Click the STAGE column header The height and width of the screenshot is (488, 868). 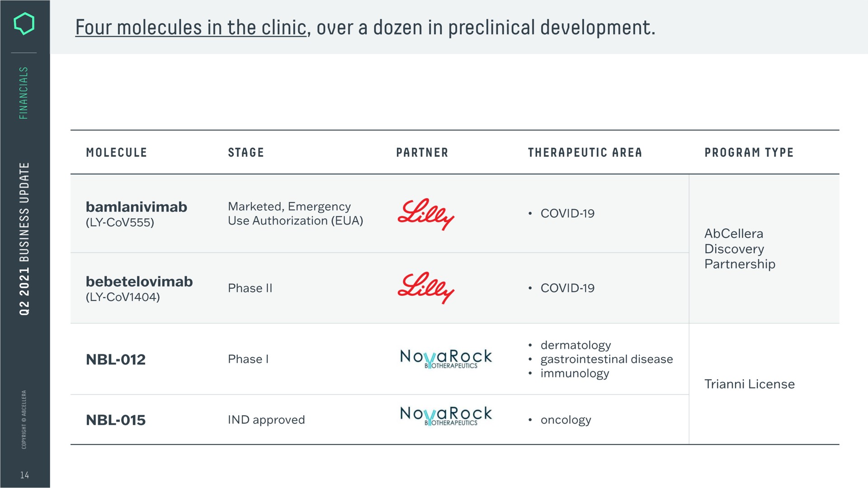pyautogui.click(x=246, y=153)
